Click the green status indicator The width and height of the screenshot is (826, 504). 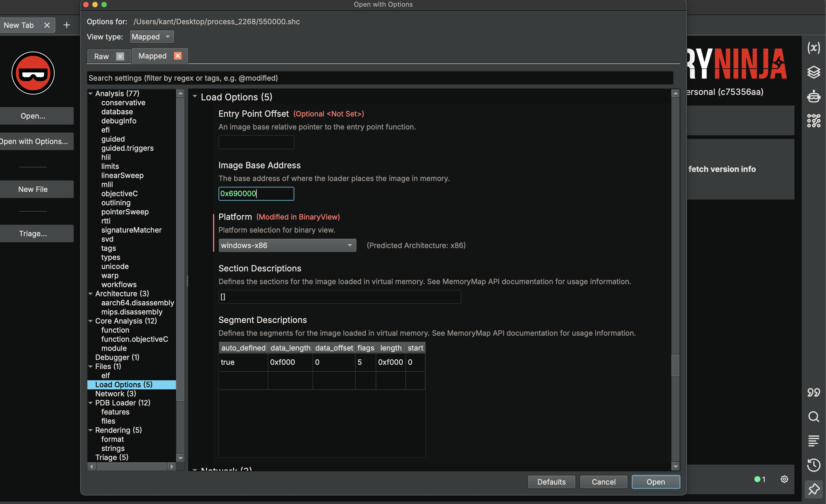(x=757, y=479)
